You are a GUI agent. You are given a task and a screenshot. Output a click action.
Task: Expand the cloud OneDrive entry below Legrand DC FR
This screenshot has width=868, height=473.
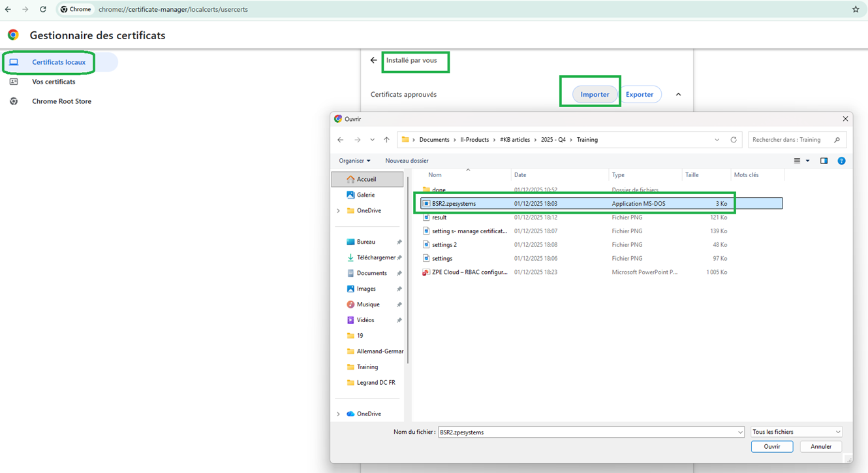pos(338,414)
